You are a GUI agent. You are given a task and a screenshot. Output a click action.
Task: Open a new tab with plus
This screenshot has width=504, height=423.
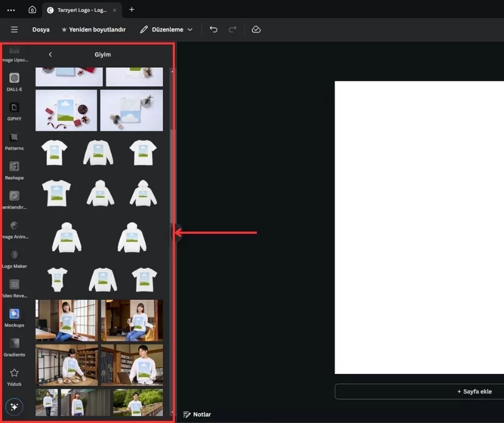pos(132,10)
